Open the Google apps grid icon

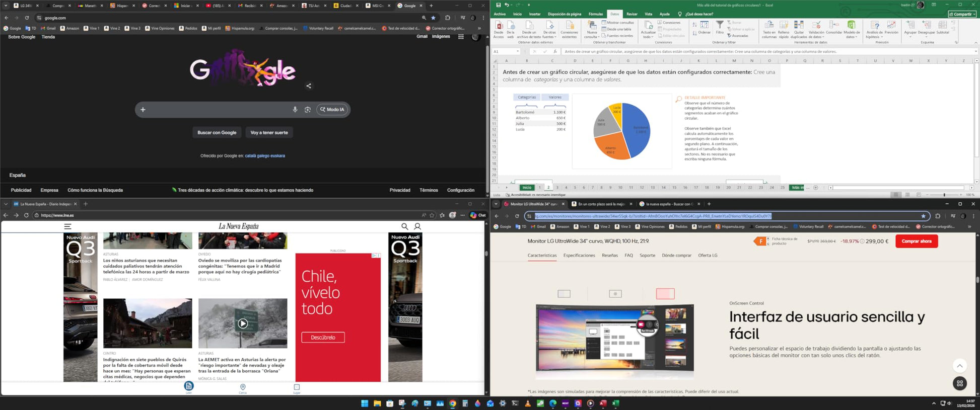click(x=461, y=37)
